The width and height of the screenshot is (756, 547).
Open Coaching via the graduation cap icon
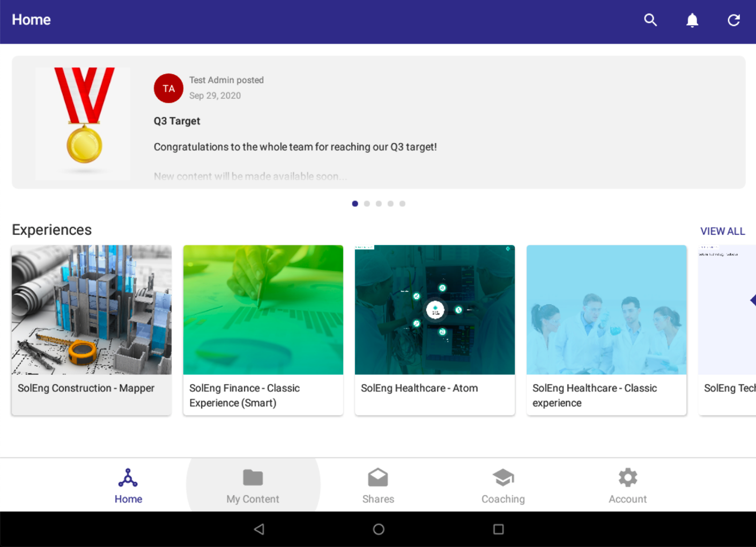point(503,484)
